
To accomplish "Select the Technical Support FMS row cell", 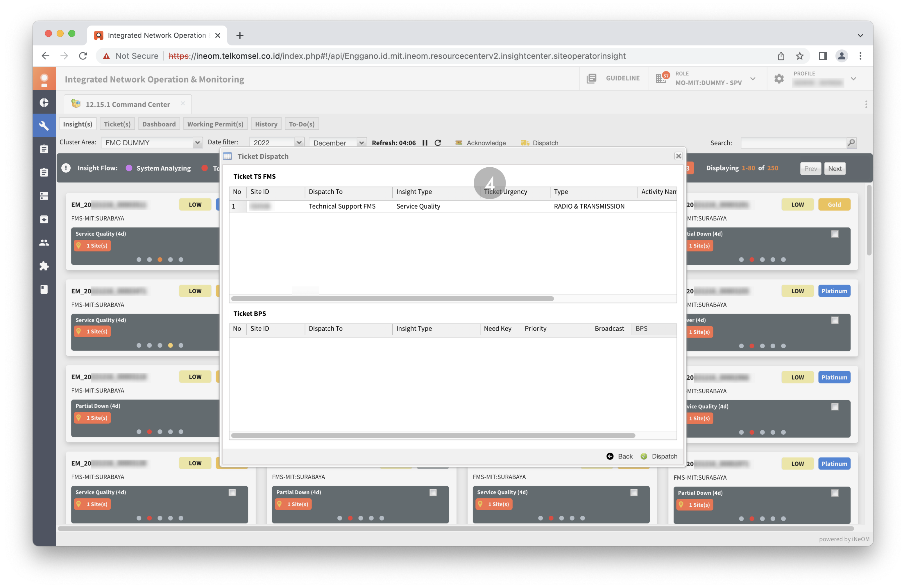I will (x=342, y=206).
